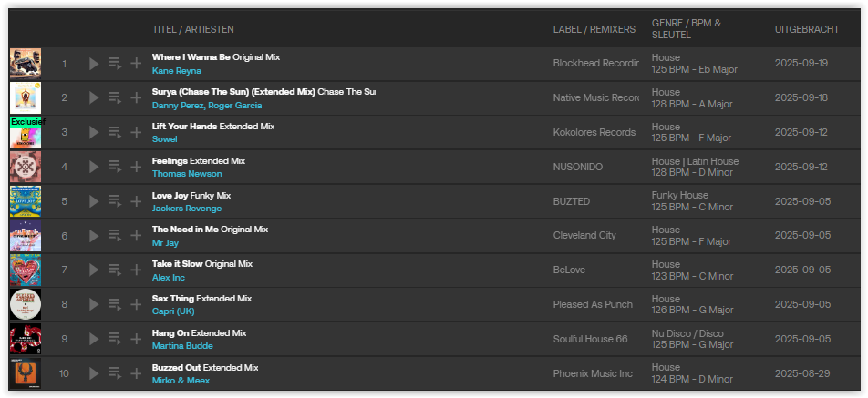
Task: Play Buzzed Out Extended Mix
Action: pos(94,373)
